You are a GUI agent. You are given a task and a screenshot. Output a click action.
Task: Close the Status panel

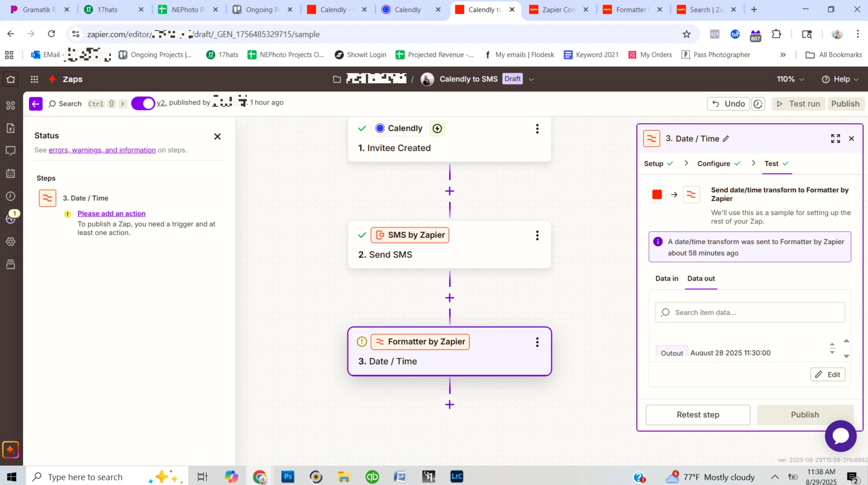(217, 136)
